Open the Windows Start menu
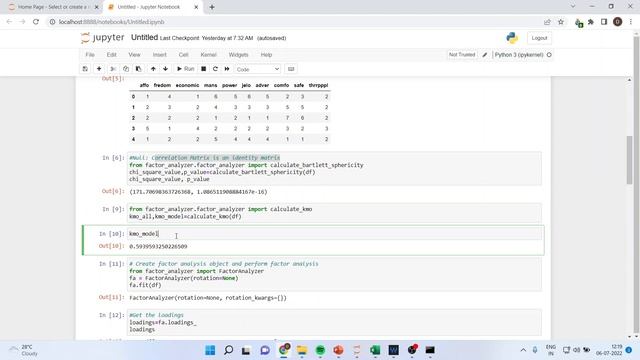This screenshot has width=640, height=360. pyautogui.click(x=210, y=350)
